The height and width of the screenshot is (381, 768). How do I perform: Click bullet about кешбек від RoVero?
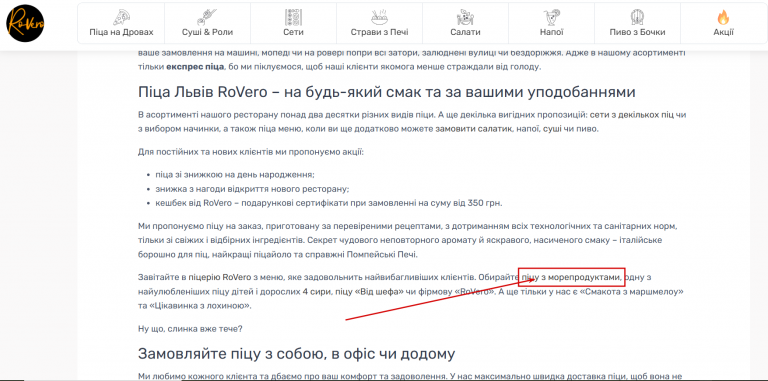[329, 203]
